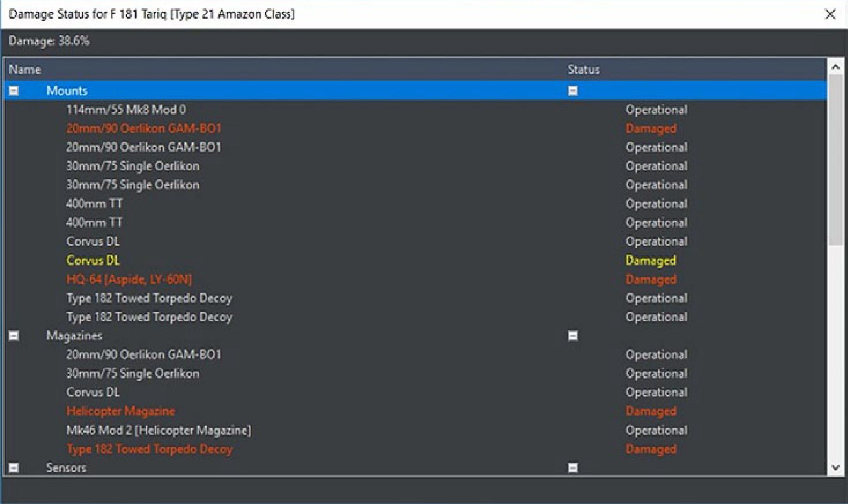Select the damaged HQ-64 Aspide mount

pyautogui.click(x=129, y=279)
